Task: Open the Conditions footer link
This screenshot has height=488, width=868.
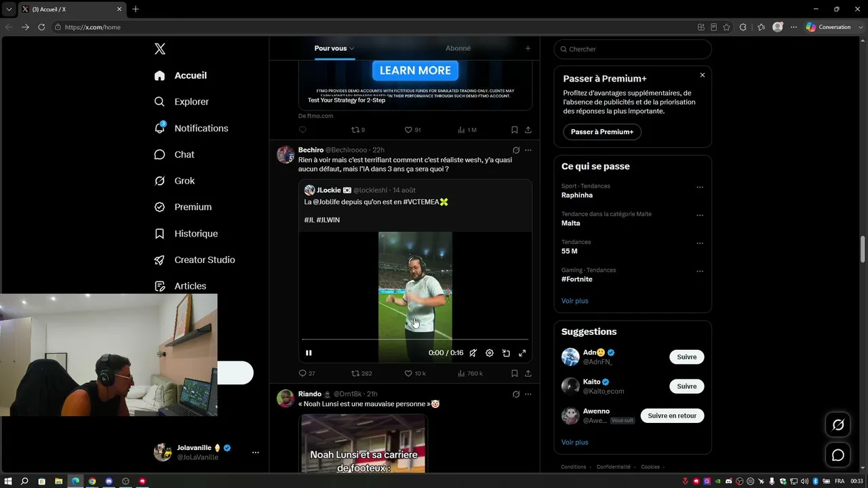Action: (574, 467)
